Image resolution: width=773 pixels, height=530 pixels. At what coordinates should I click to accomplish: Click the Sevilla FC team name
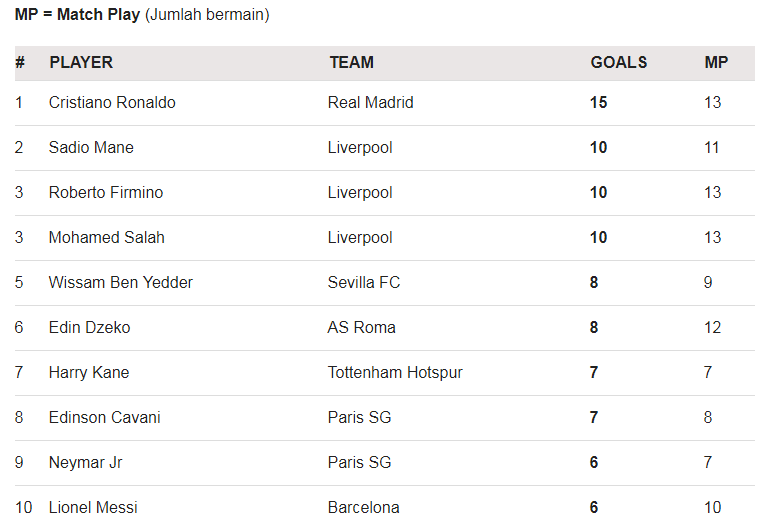(364, 282)
